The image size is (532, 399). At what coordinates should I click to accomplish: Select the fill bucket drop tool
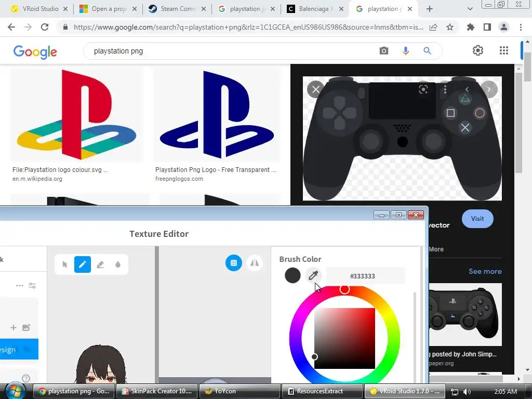click(x=118, y=264)
